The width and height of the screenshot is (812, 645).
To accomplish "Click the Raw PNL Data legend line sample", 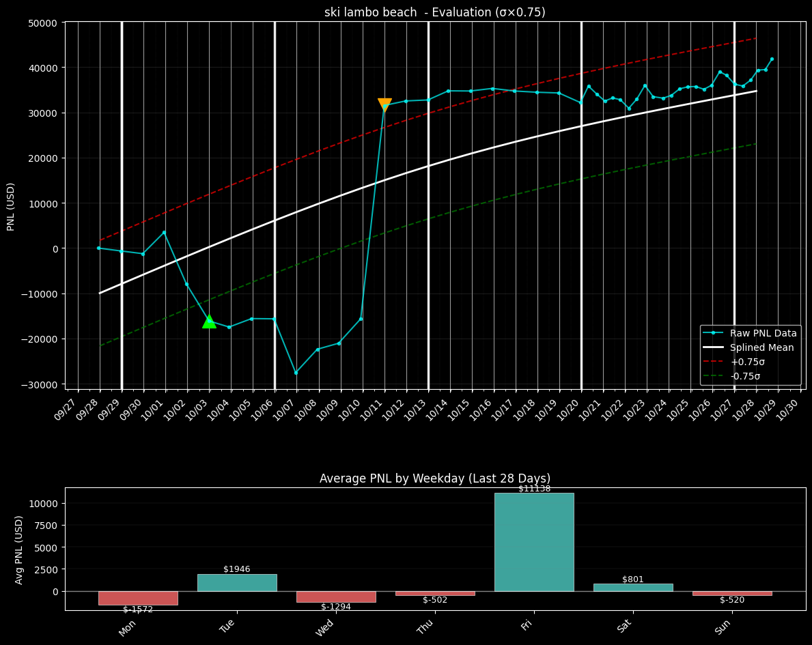I will (x=714, y=333).
